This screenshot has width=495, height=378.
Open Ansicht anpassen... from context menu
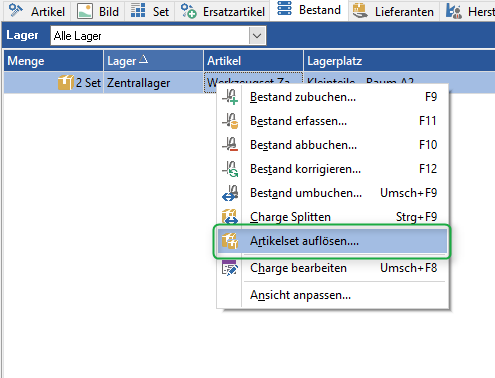coord(332,295)
